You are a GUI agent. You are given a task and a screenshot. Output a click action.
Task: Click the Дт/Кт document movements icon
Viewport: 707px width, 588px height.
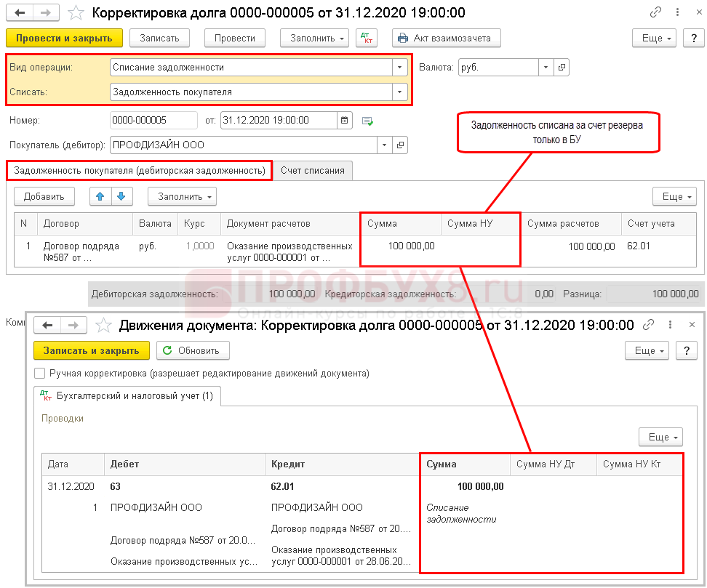(x=367, y=39)
